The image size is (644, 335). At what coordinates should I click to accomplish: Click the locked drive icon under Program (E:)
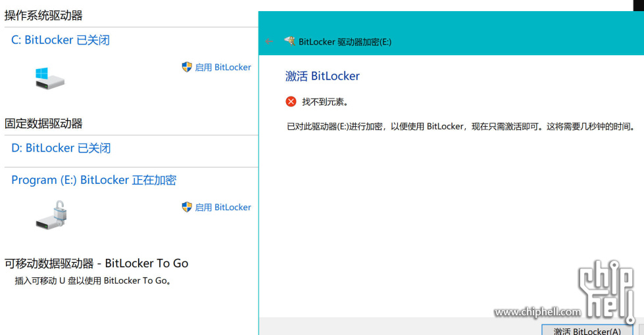tap(51, 215)
